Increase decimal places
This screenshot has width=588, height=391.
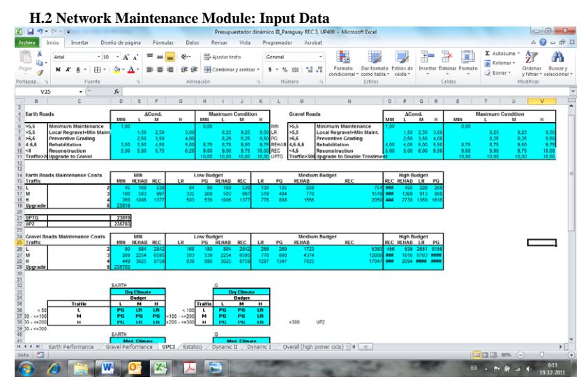(310, 70)
